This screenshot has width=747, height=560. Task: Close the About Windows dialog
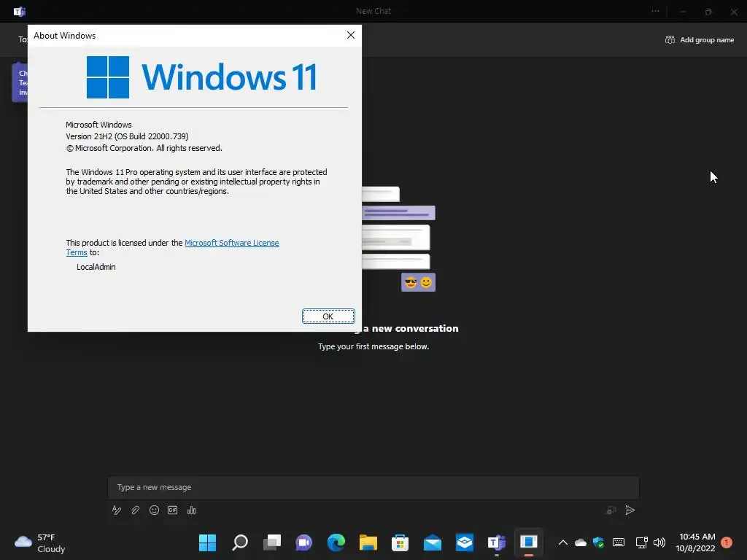point(351,35)
